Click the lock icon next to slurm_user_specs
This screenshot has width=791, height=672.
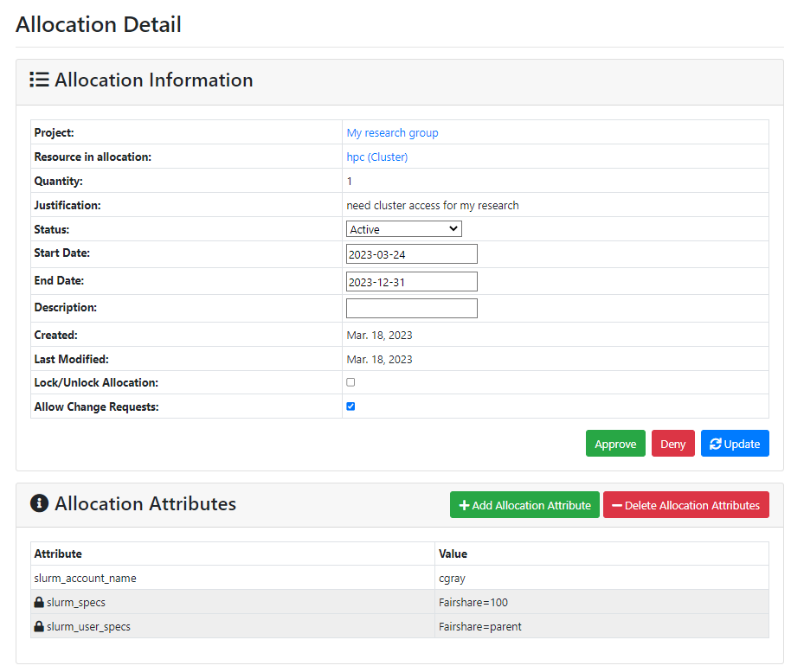coord(39,626)
